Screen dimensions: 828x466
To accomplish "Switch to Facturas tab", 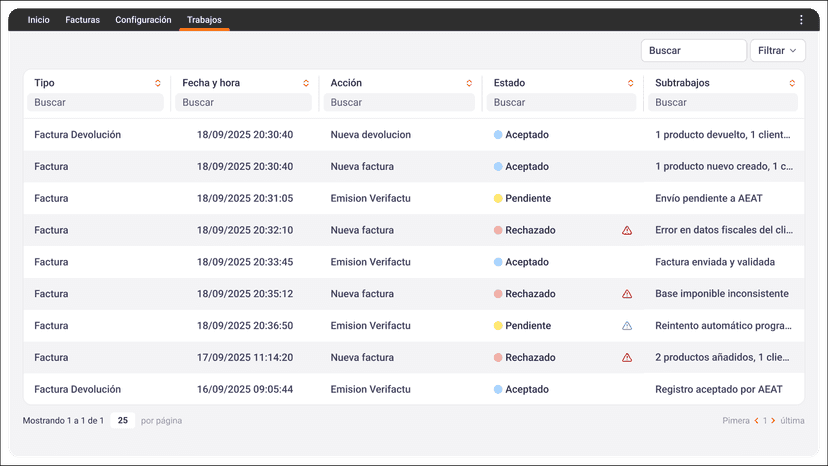I will pyautogui.click(x=82, y=20).
